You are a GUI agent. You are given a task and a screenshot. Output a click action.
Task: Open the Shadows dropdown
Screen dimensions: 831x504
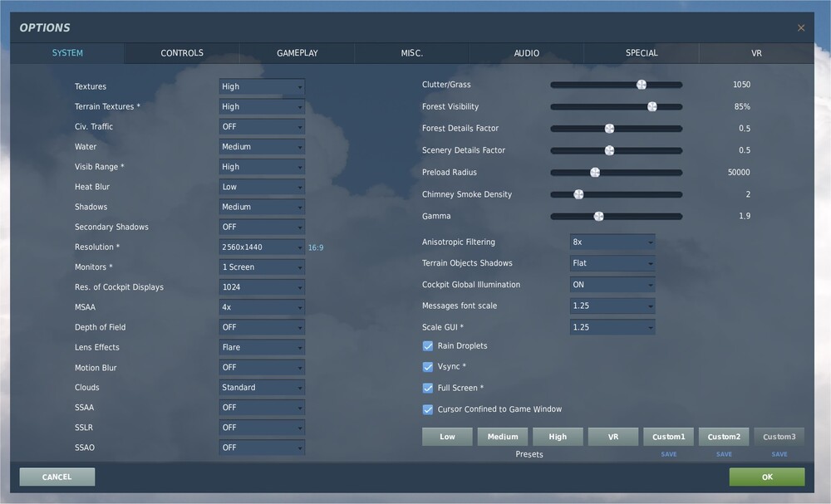coord(262,207)
